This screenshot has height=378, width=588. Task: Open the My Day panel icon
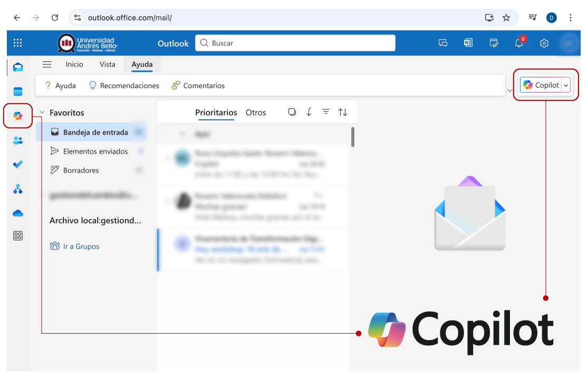[494, 43]
